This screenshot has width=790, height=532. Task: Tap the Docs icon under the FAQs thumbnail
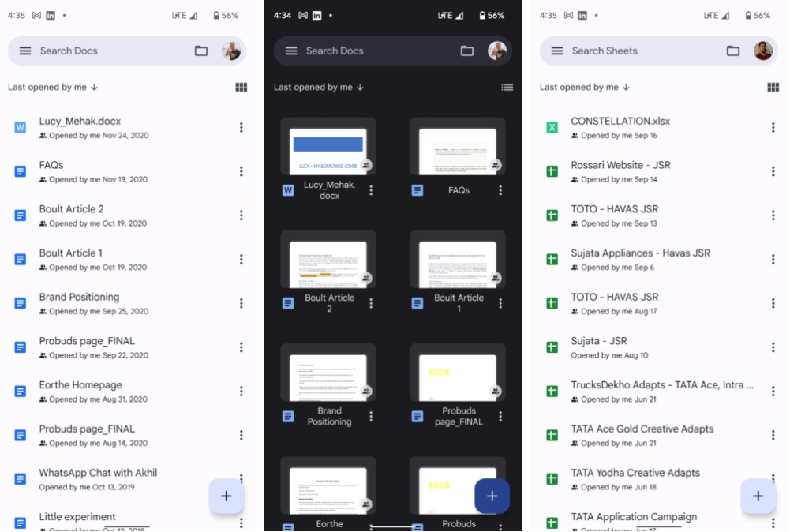[416, 190]
